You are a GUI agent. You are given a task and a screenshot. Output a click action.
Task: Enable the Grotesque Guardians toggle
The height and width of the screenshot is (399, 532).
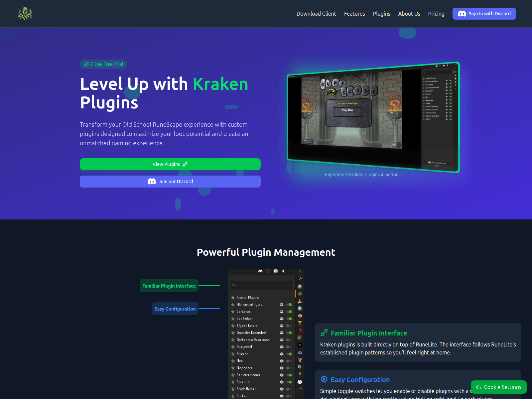click(289, 340)
